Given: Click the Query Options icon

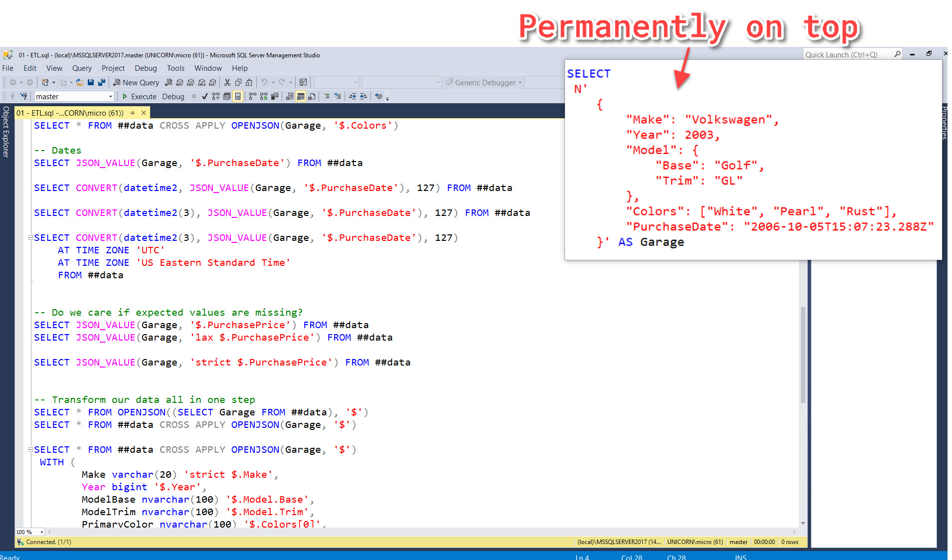Looking at the screenshot, I should 227,96.
